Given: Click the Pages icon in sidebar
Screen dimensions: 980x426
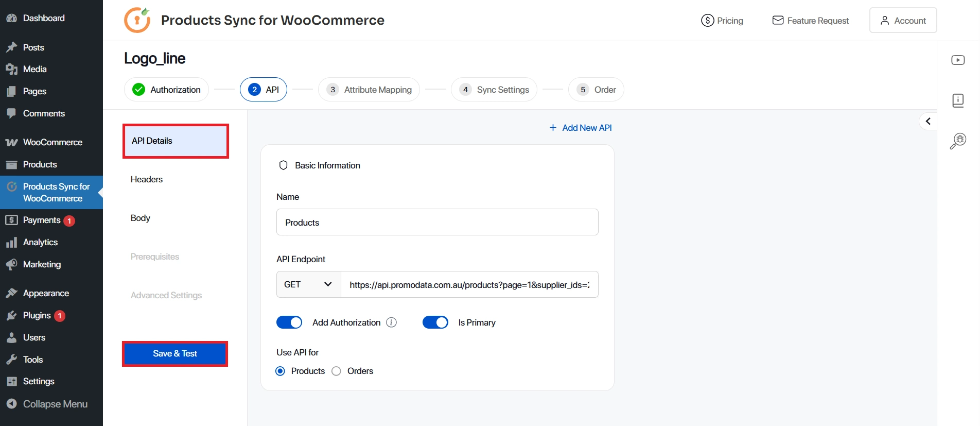Looking at the screenshot, I should coord(11,91).
